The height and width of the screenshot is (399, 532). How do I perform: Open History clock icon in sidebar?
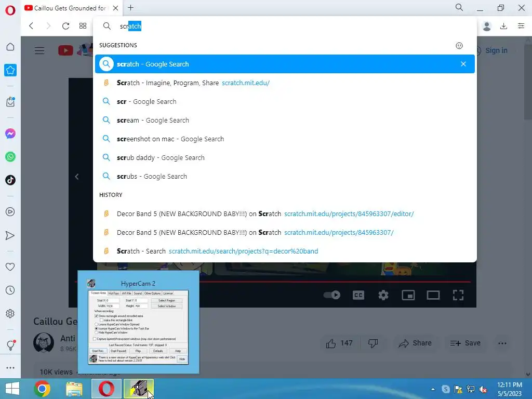pyautogui.click(x=10, y=290)
